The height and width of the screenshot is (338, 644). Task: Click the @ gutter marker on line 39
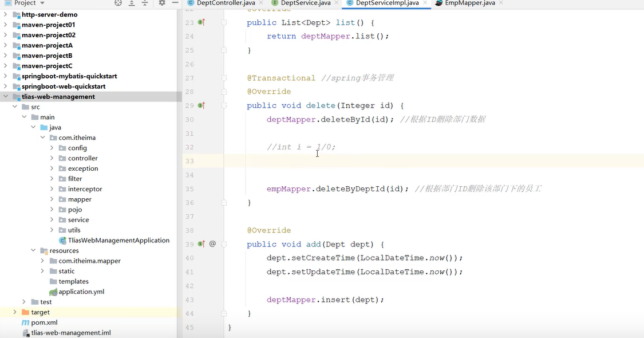click(212, 244)
